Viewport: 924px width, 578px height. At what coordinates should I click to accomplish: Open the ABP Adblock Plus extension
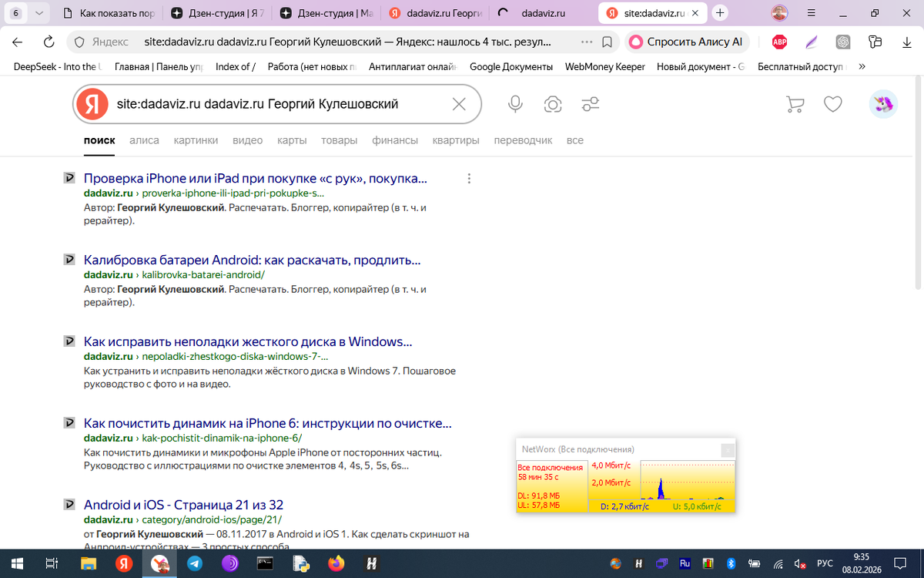click(x=779, y=42)
